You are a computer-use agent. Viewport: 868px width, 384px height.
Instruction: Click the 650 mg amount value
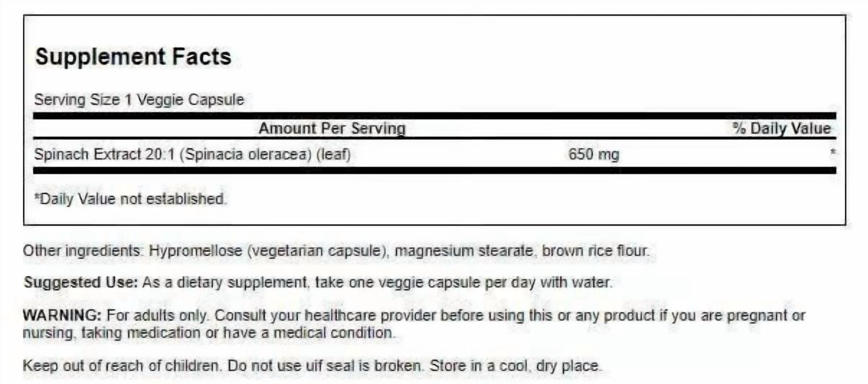(x=594, y=155)
